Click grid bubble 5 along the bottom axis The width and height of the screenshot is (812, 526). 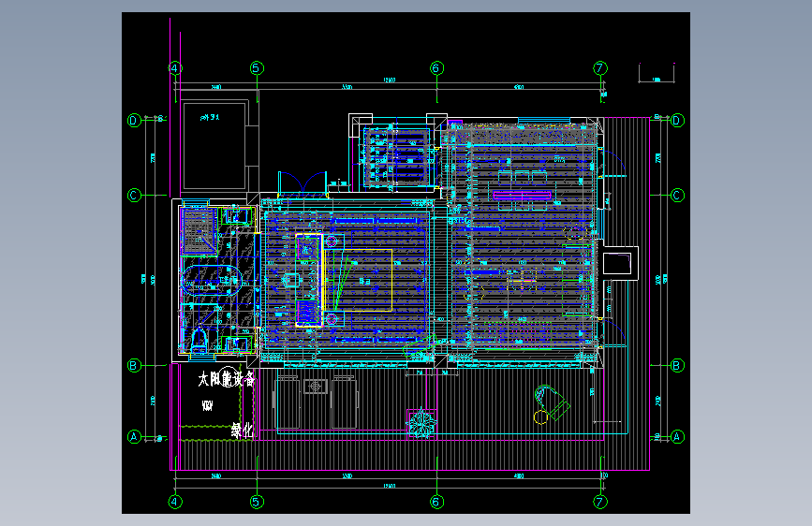click(257, 502)
